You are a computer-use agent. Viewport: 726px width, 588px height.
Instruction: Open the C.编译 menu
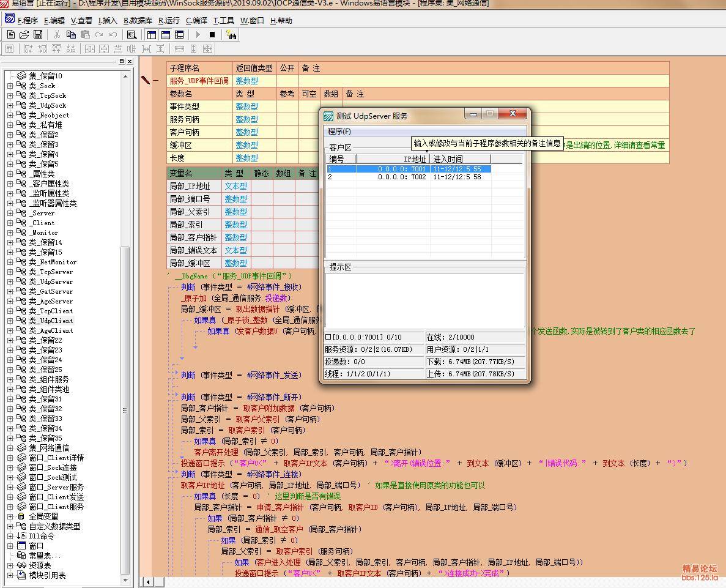[x=197, y=20]
